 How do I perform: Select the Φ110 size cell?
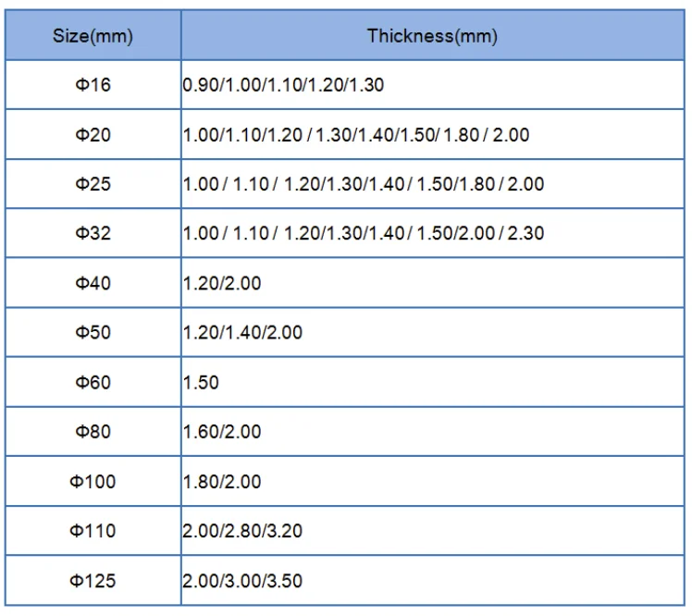pos(93,532)
